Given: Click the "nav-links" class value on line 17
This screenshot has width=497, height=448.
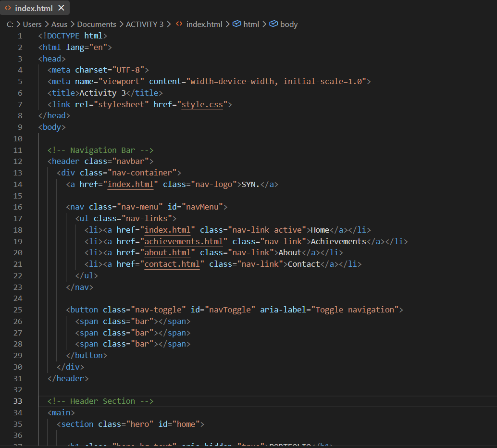Looking at the screenshot, I should pyautogui.click(x=147, y=218).
